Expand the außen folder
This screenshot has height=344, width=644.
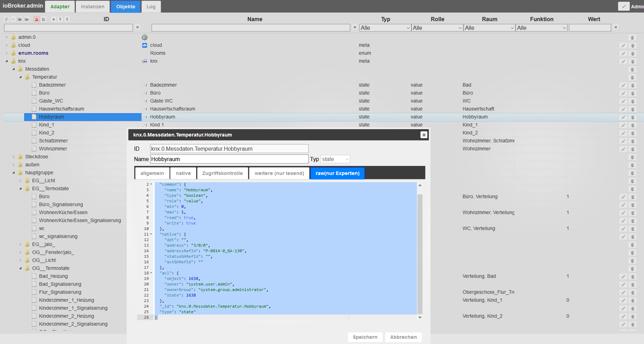point(13,165)
